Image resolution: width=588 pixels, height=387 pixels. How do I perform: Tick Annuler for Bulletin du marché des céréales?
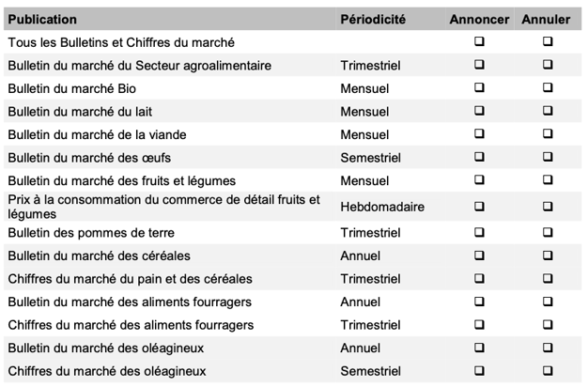point(547,255)
